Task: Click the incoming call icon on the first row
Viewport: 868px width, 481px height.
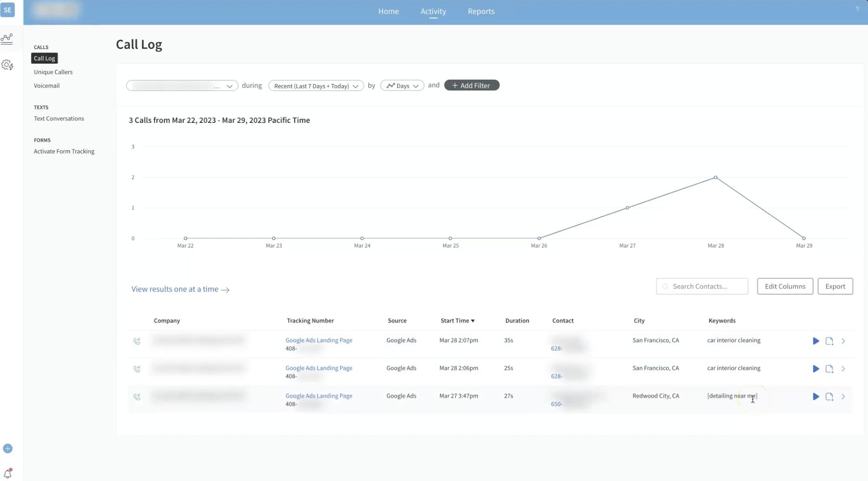Action: coord(137,341)
